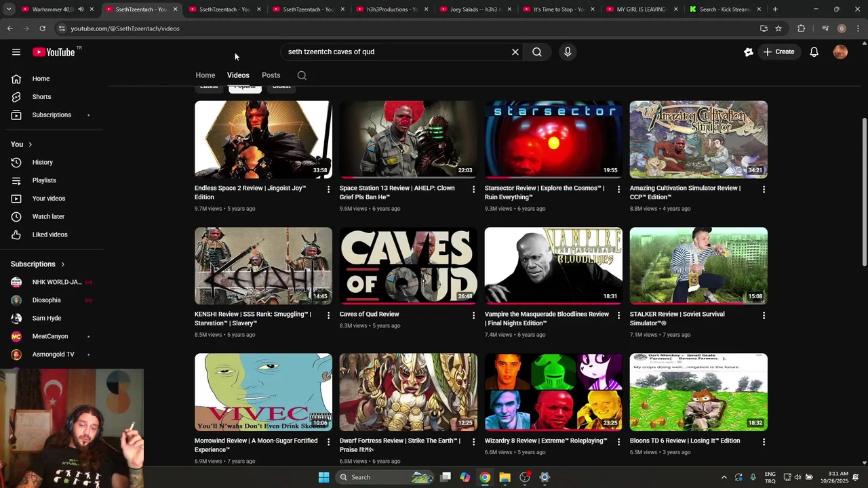Screen dimensions: 868x488
Task: Open Dwarf Fortress Review title
Action: [x=400, y=445]
